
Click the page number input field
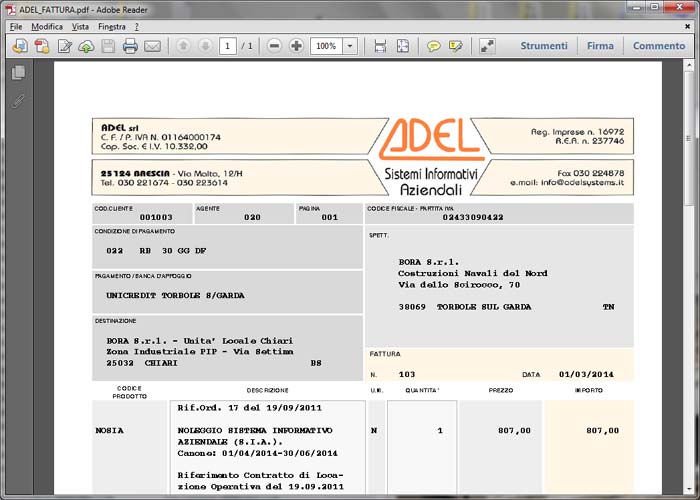pyautogui.click(x=228, y=46)
